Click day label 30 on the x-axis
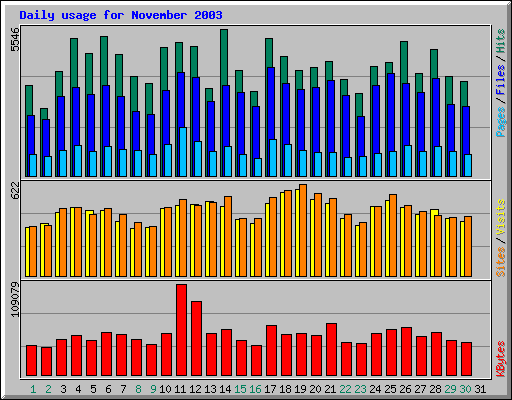The height and width of the screenshot is (400, 512). click(x=465, y=389)
